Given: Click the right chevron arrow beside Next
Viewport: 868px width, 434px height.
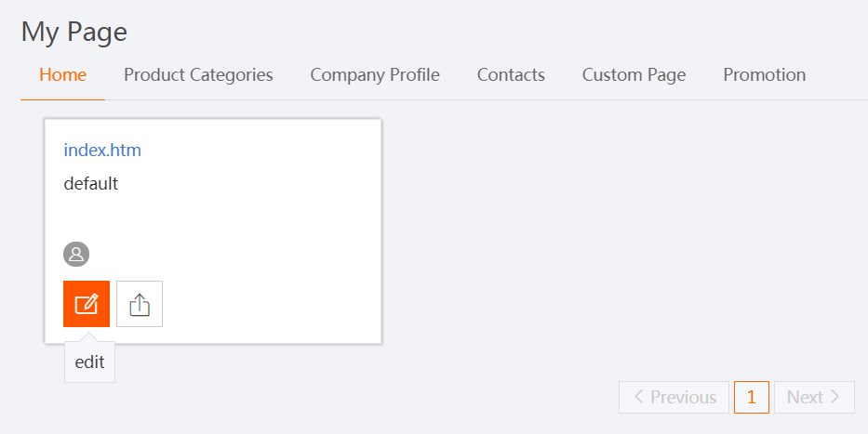Looking at the screenshot, I should click(835, 398).
